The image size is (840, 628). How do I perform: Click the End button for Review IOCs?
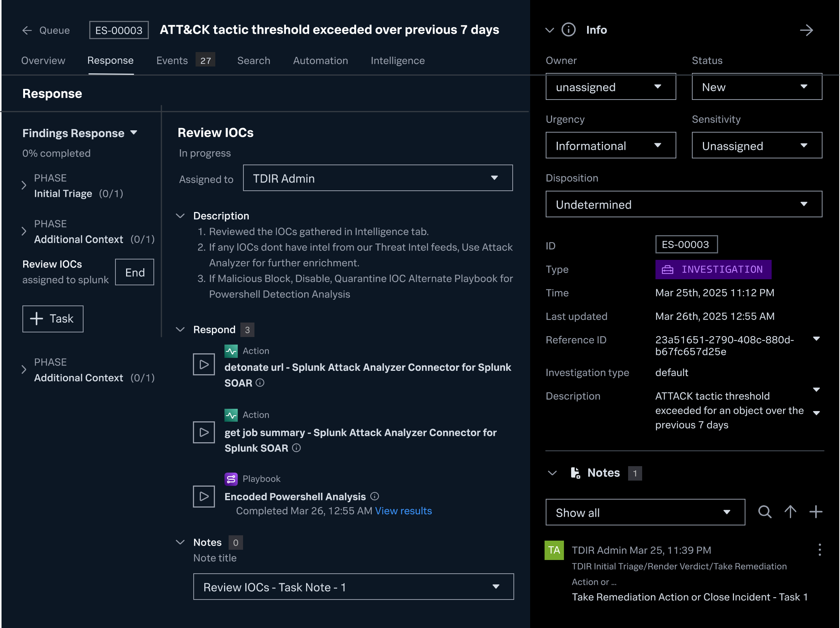[134, 272]
